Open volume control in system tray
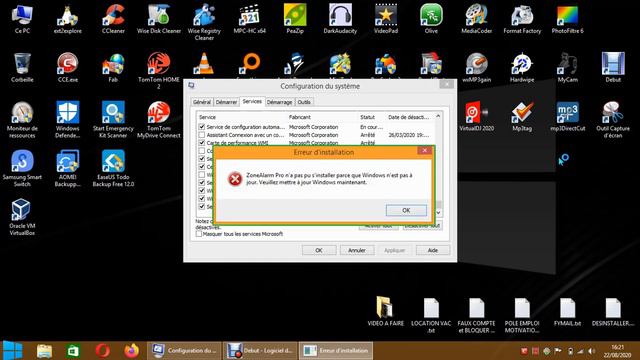 click(591, 351)
